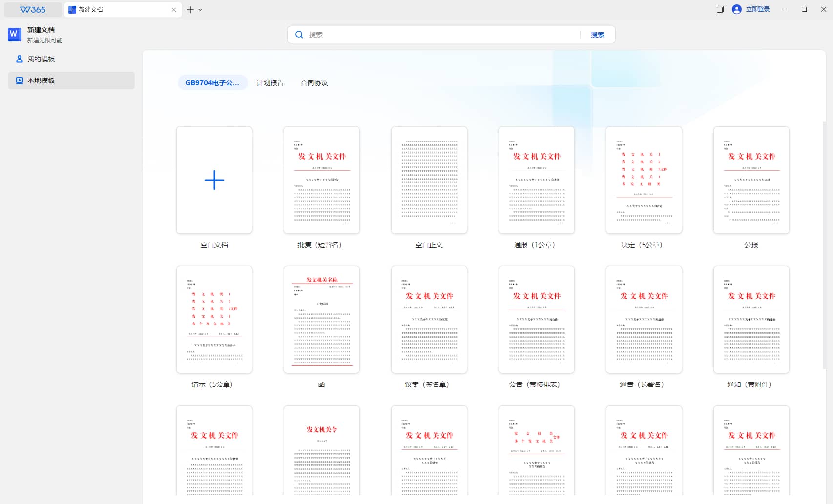Select 本地模板 in the sidebar
Screen dimensions: 833x504
click(41, 81)
